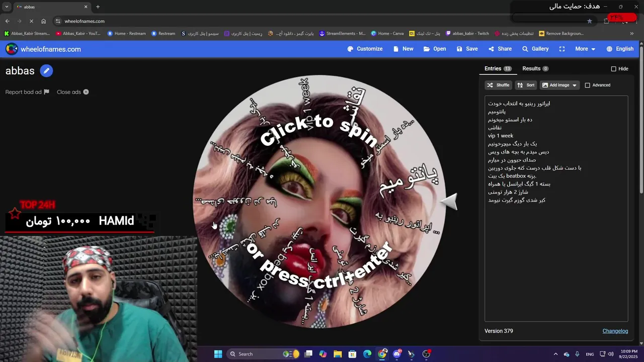Save the wheel with the Save button
Viewport: 644px width, 362px height.
pos(467,49)
